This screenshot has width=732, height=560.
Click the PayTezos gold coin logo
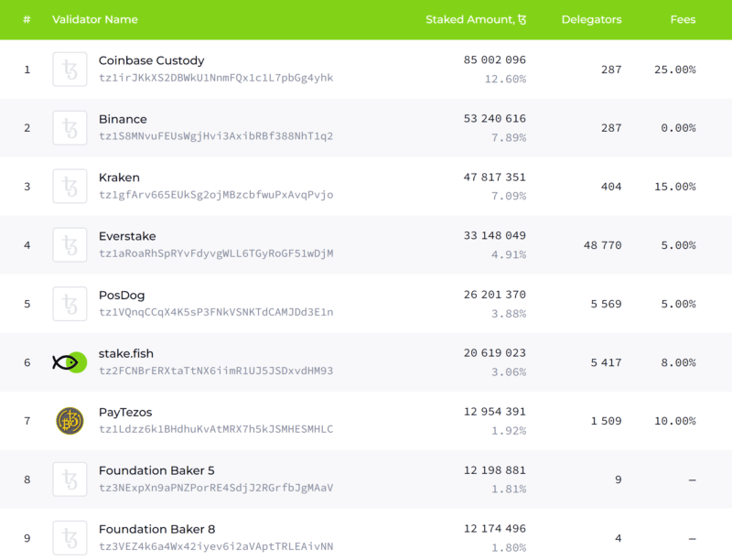70,421
